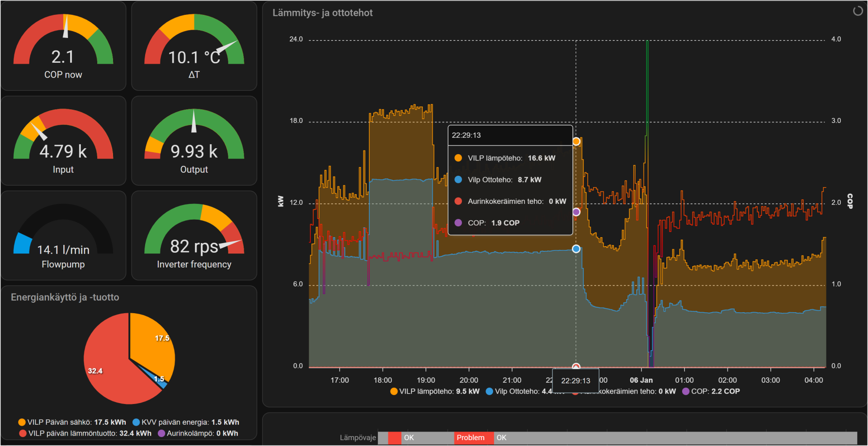
Task: Click the Lämmitys- ja ottotehot chart title
Action: 322,13
